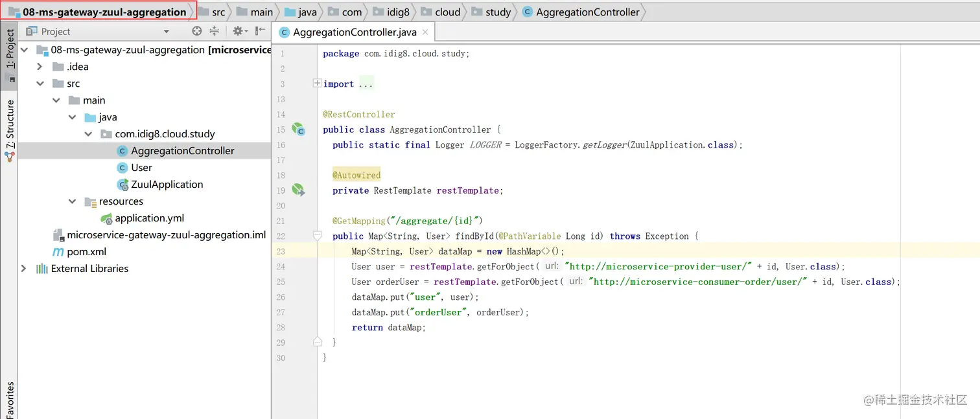The width and height of the screenshot is (980, 419).
Task: Collapse the resources folder
Action: pos(73,201)
